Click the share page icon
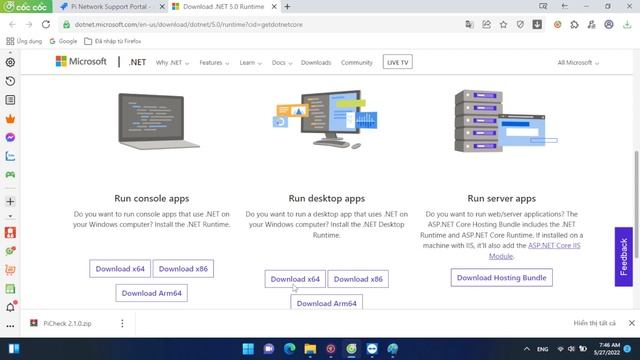The image size is (640, 360). (x=487, y=24)
